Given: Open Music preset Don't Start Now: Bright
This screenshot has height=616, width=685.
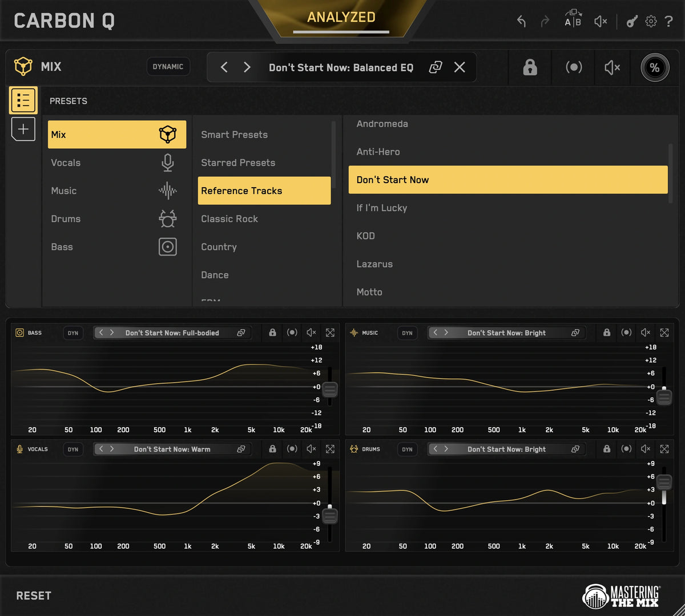Looking at the screenshot, I should 506,333.
